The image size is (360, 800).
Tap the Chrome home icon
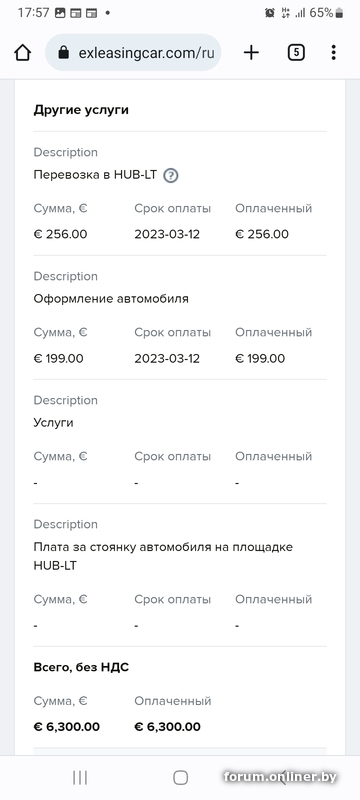point(22,53)
